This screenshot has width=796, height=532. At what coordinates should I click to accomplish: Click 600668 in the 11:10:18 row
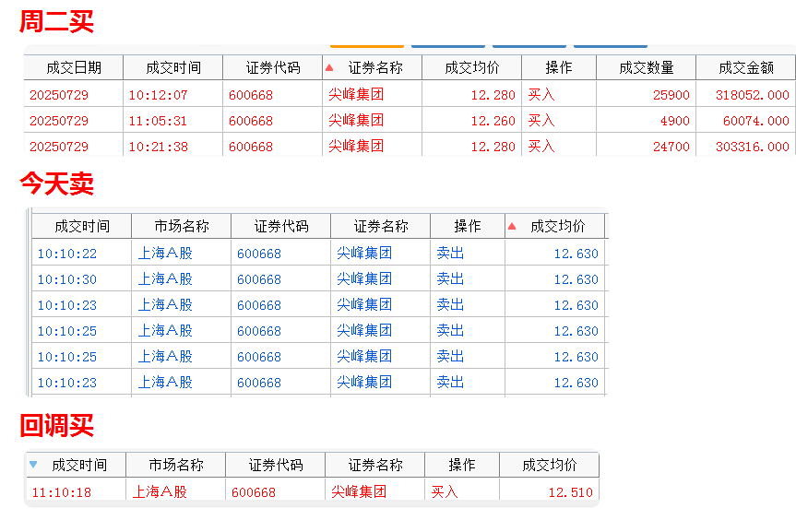(254, 492)
